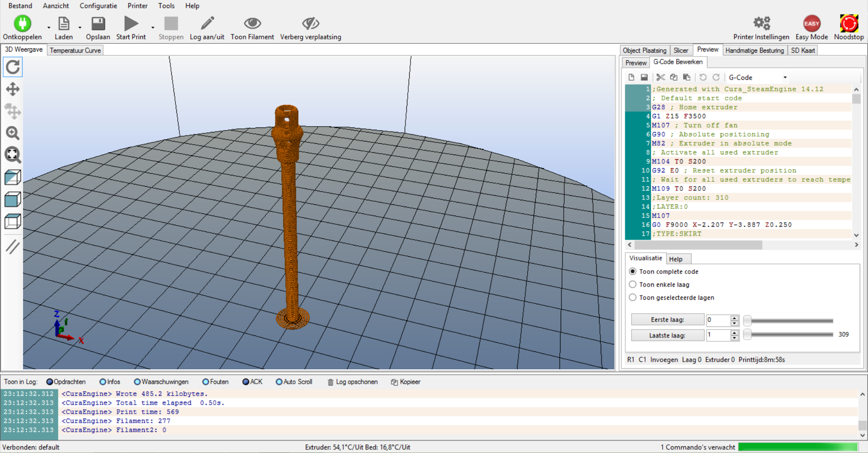The width and height of the screenshot is (868, 453).
Task: Select the rotate view tool
Action: [x=13, y=67]
